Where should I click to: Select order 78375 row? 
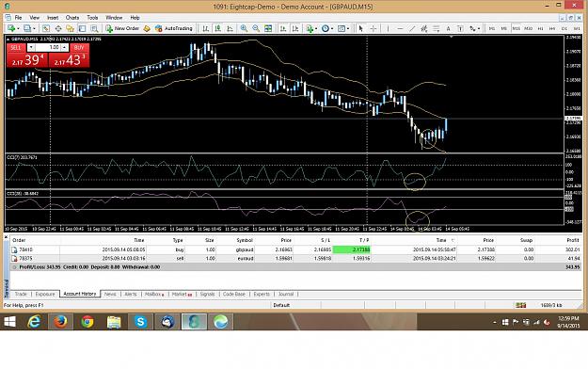click(x=295, y=258)
